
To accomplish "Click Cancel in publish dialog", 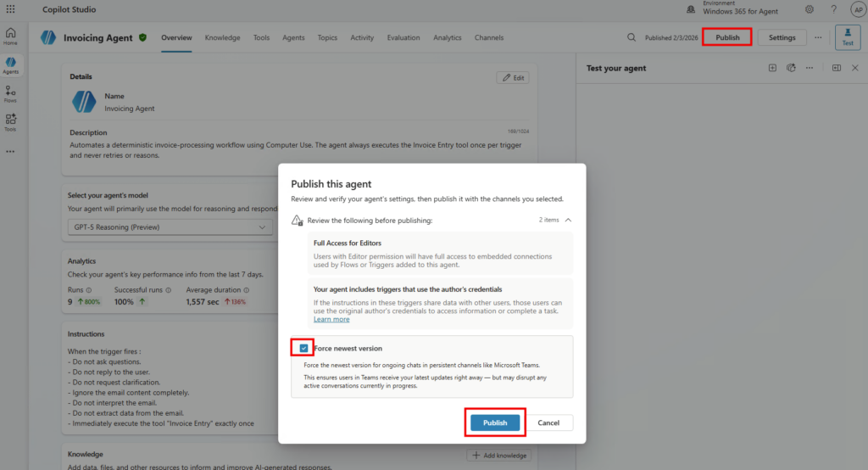I will click(548, 422).
